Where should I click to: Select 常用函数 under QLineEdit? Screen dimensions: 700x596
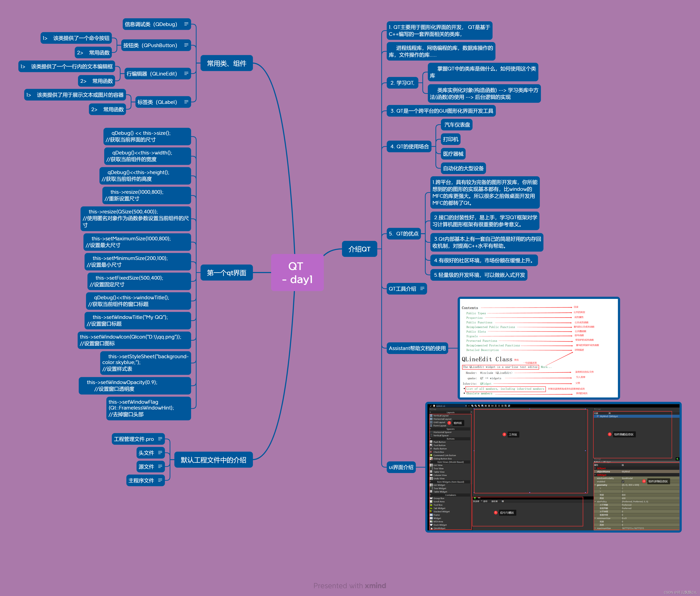tap(97, 81)
